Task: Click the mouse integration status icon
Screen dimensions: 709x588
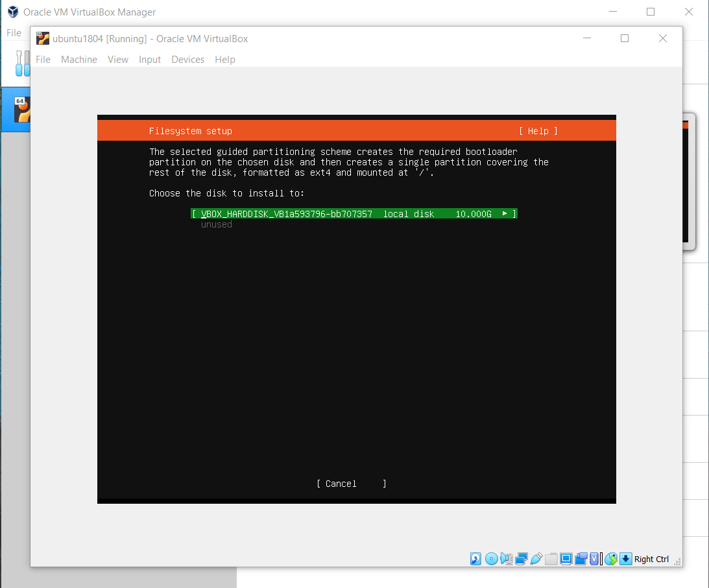Action: coord(610,559)
